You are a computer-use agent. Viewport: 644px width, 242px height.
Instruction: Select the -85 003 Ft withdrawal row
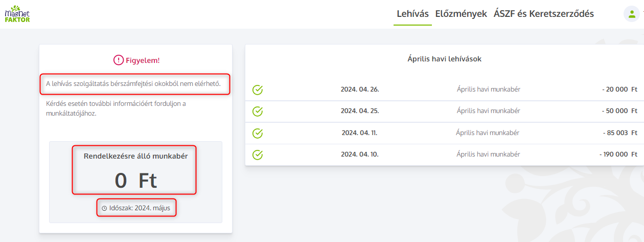pyautogui.click(x=444, y=133)
